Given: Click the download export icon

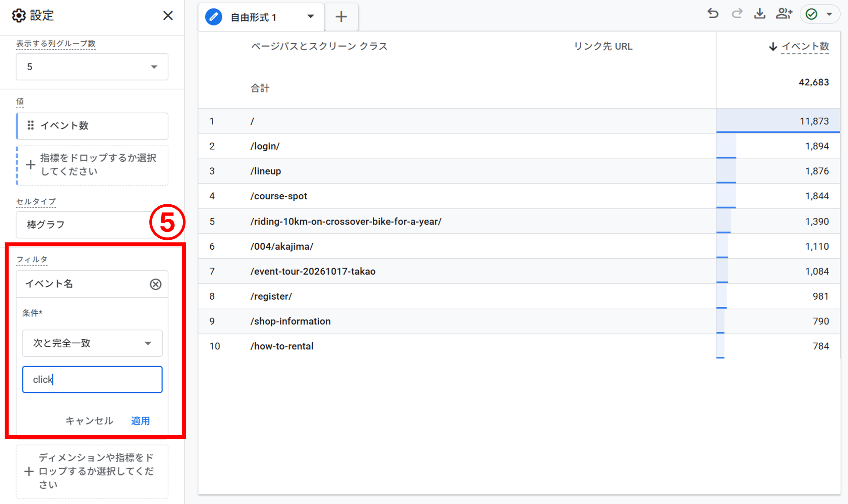Looking at the screenshot, I should [760, 14].
